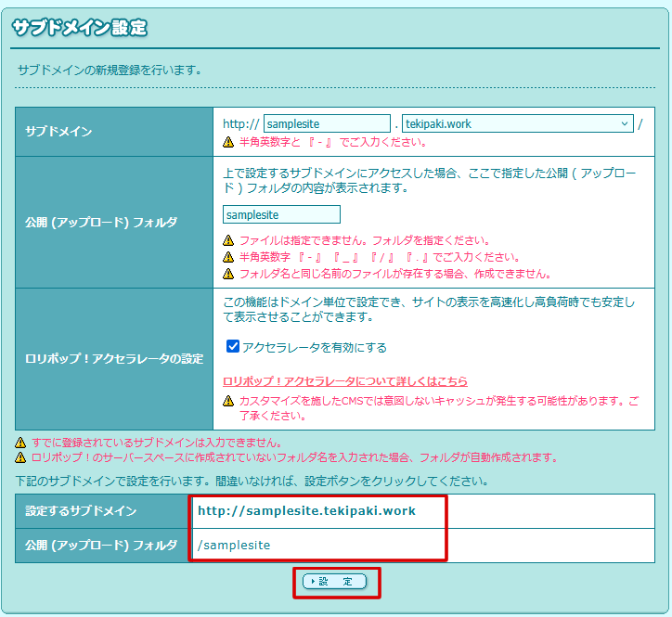This screenshot has width=672, height=617.
Task: Click the http://samplesite.tekipaki.work confirmation text
Action: 306,511
